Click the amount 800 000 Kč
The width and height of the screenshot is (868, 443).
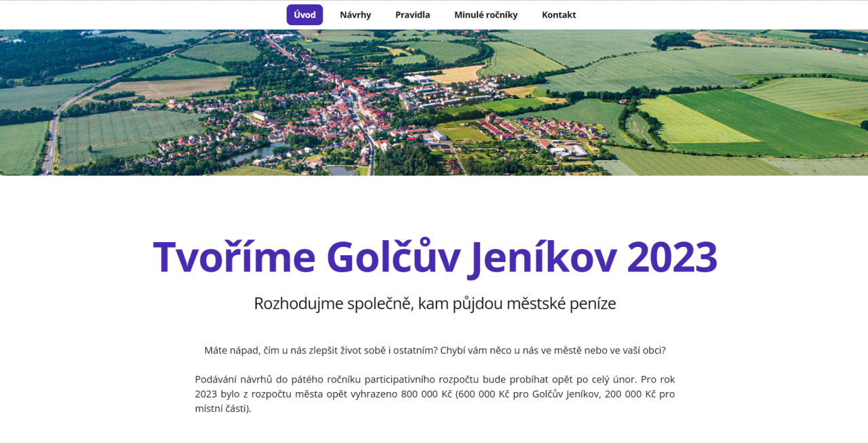tap(427, 394)
